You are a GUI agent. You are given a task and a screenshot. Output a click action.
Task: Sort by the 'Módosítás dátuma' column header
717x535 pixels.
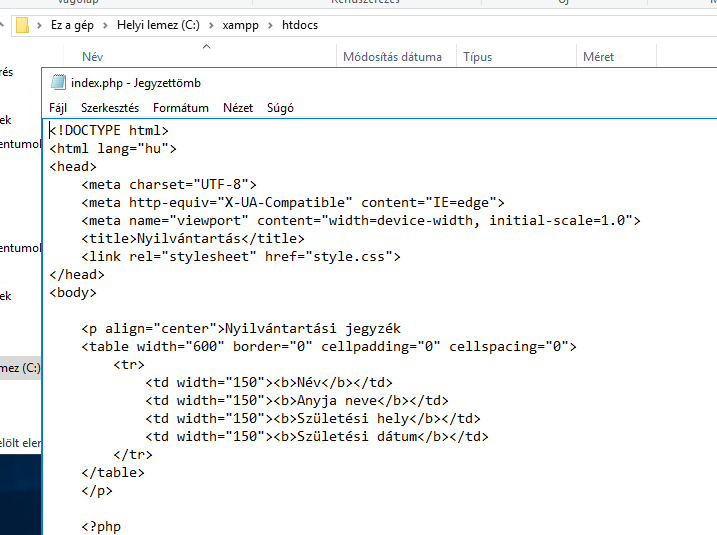392,57
